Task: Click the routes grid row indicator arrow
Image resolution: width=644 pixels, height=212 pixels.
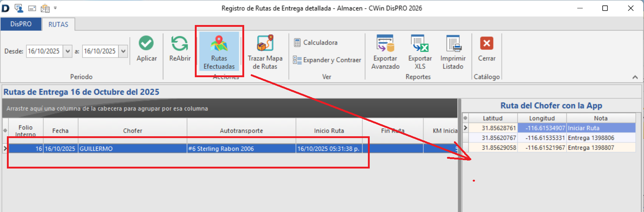Action: coord(5,149)
